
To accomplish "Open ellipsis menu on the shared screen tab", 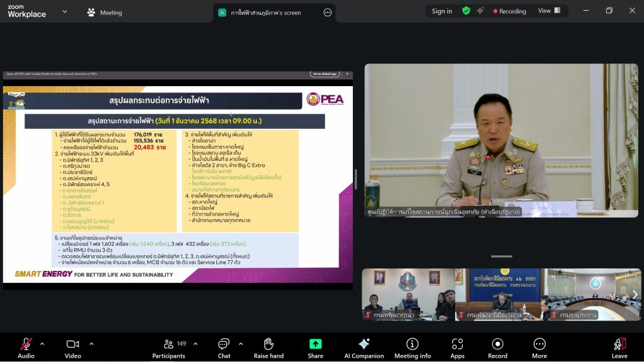I will [x=327, y=13].
